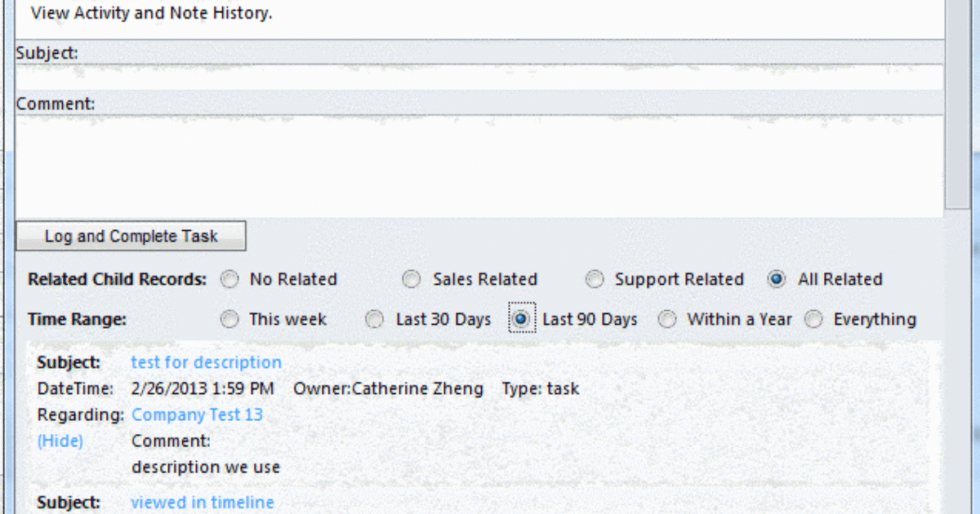Click the Owner Catherine Zheng text
This screenshot has height=514, width=980.
pos(385,388)
